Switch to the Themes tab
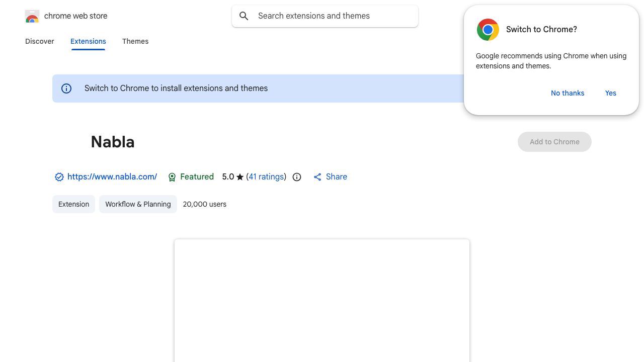 [135, 41]
